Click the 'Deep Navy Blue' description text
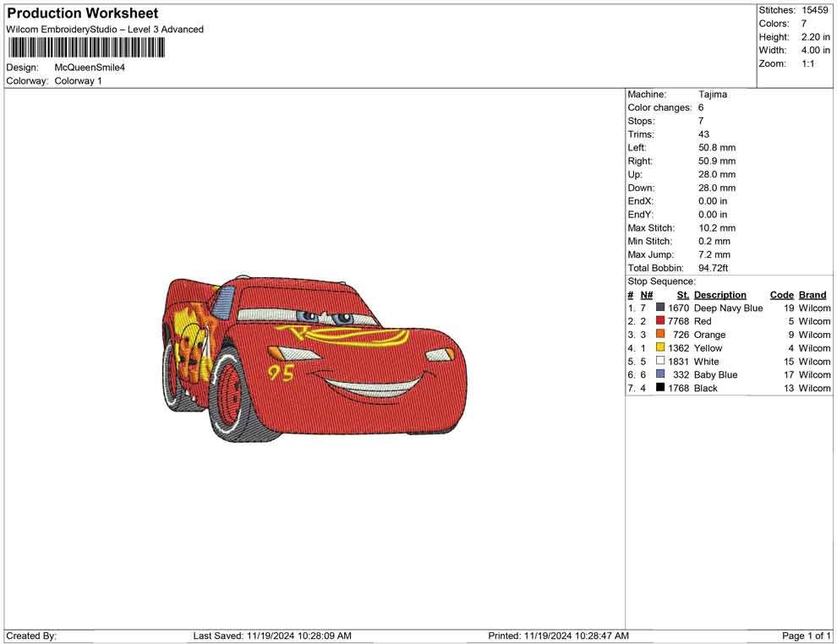Image resolution: width=837 pixels, height=644 pixels. point(728,308)
